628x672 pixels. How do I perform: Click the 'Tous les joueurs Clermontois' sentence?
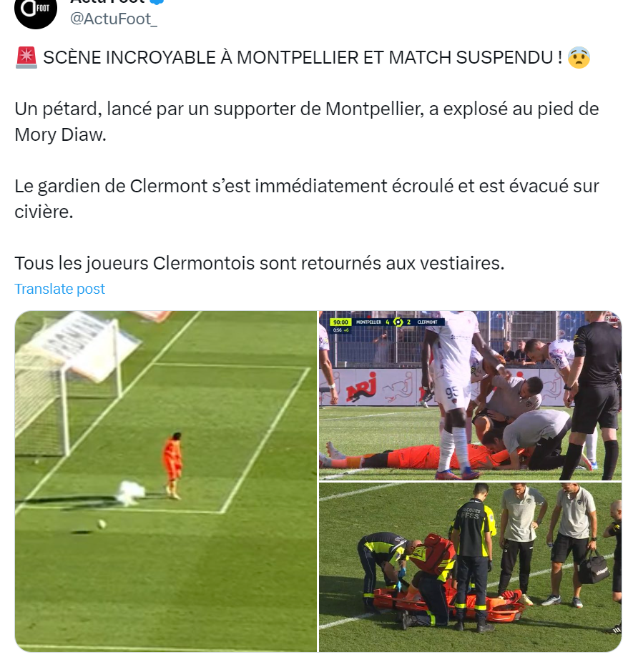(260, 263)
